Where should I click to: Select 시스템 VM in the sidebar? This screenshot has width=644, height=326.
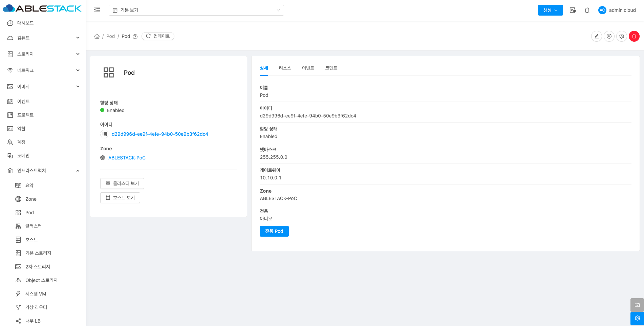pos(36,294)
